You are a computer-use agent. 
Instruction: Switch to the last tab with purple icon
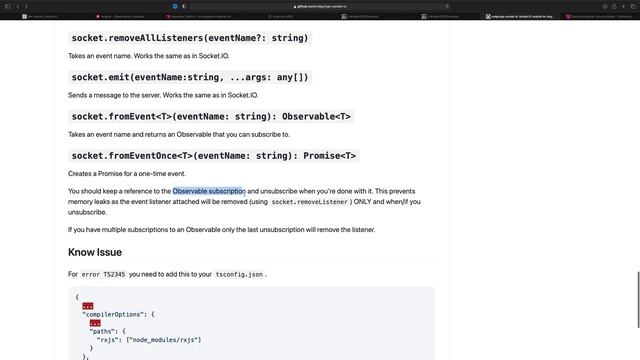(x=600, y=16)
